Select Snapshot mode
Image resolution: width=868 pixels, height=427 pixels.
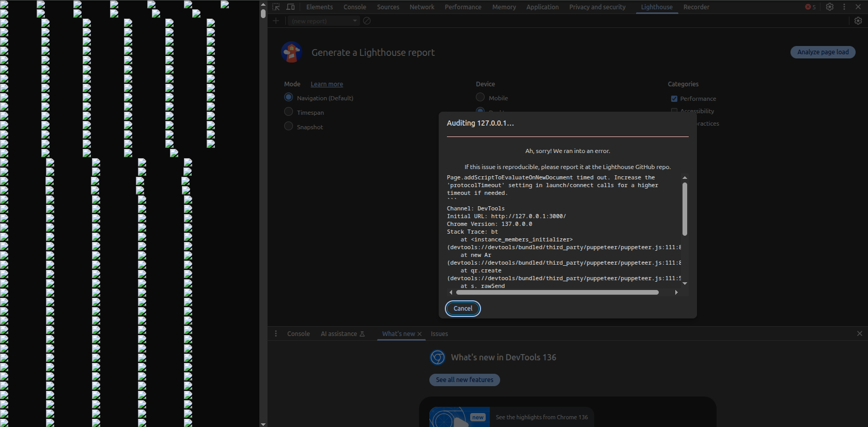[x=289, y=126]
